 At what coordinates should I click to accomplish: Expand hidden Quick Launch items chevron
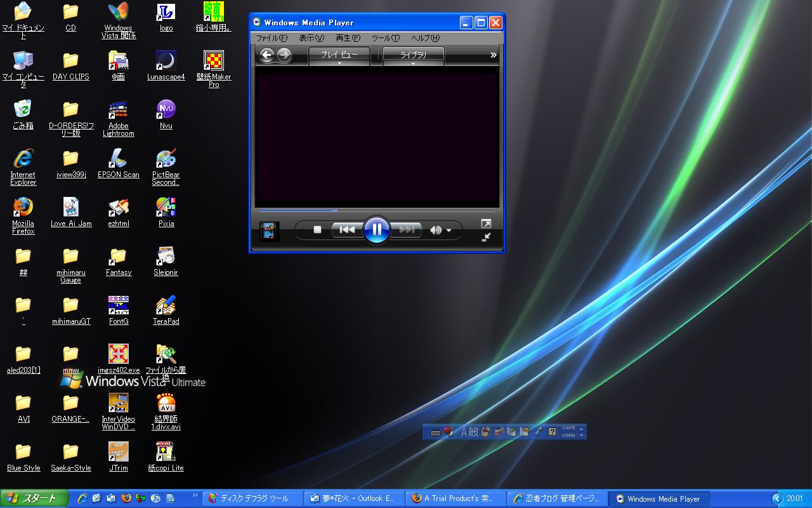[x=195, y=495]
